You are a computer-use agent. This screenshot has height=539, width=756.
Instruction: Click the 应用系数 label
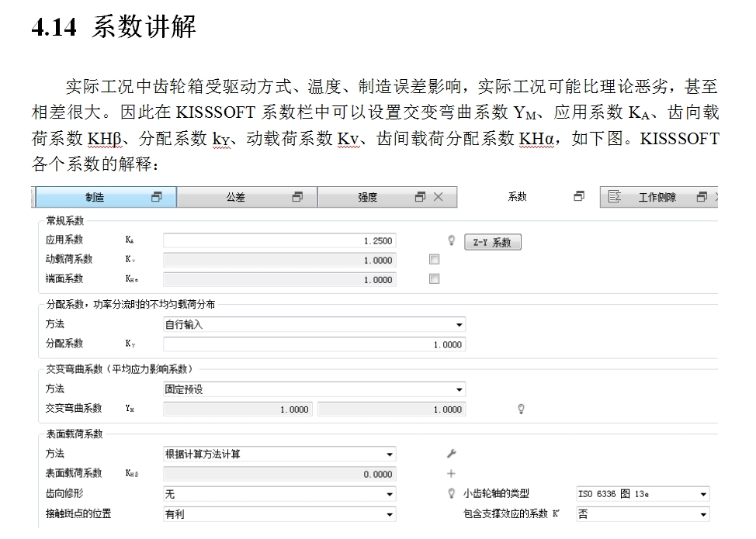[64, 240]
